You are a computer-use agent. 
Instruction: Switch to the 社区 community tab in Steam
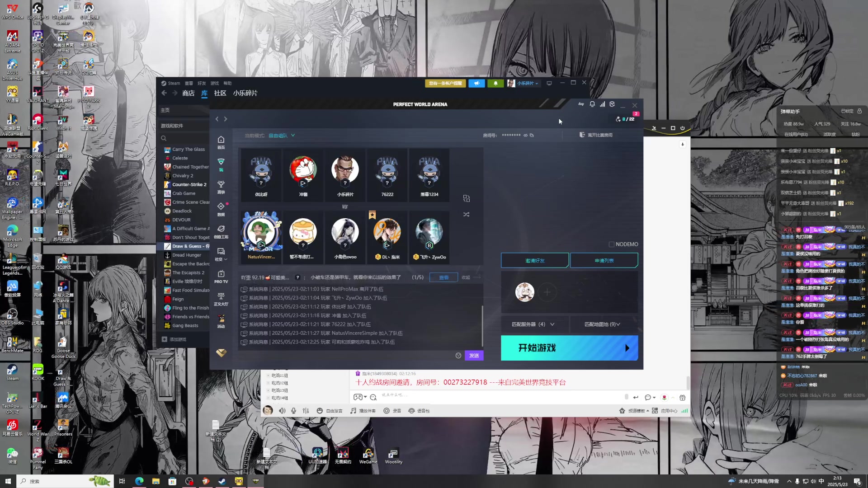click(220, 93)
